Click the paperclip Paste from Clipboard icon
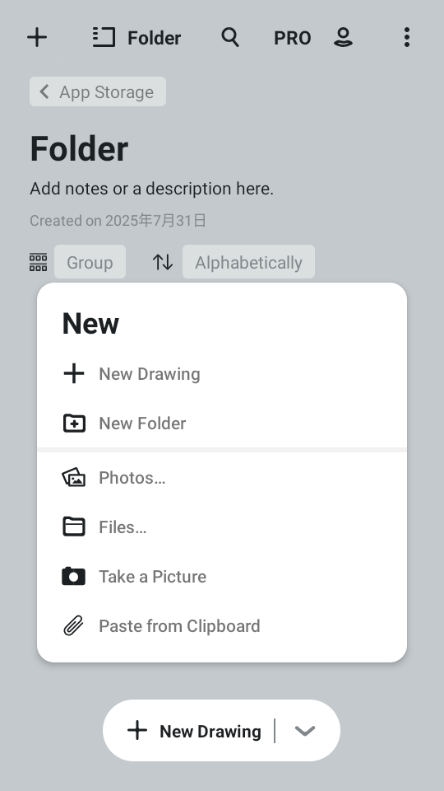Image resolution: width=444 pixels, height=791 pixels. pos(74,626)
